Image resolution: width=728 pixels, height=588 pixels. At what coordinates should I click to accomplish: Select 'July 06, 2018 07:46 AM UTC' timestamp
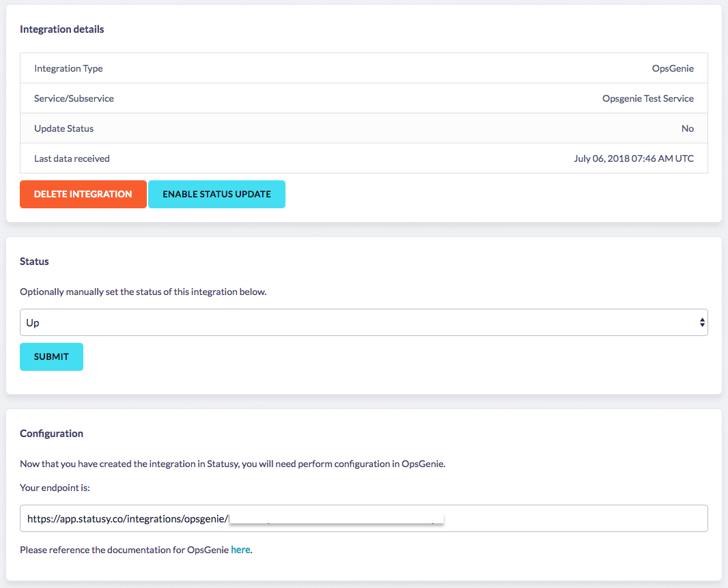coord(634,158)
